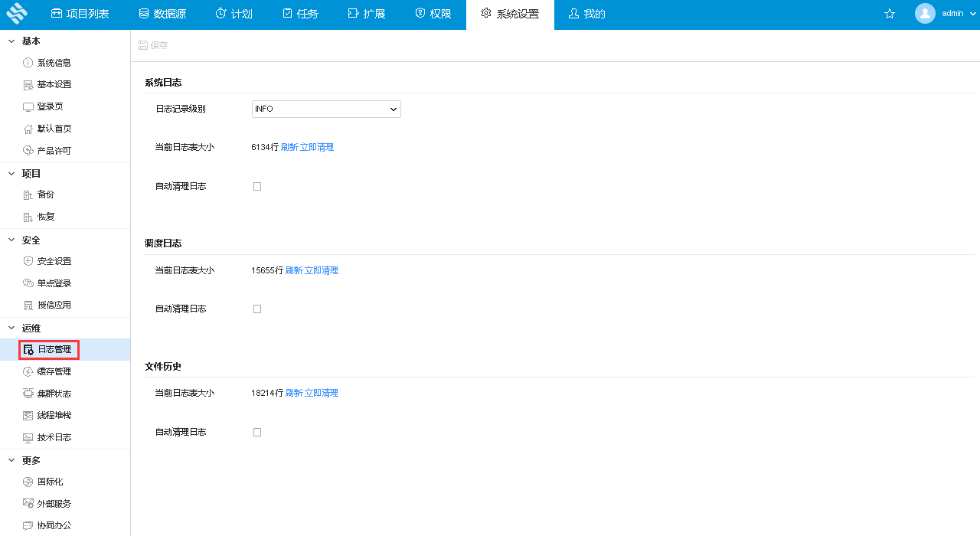The height and width of the screenshot is (536, 980).
Task: Check 自动清理日志 under 调度日志
Action: tap(257, 309)
